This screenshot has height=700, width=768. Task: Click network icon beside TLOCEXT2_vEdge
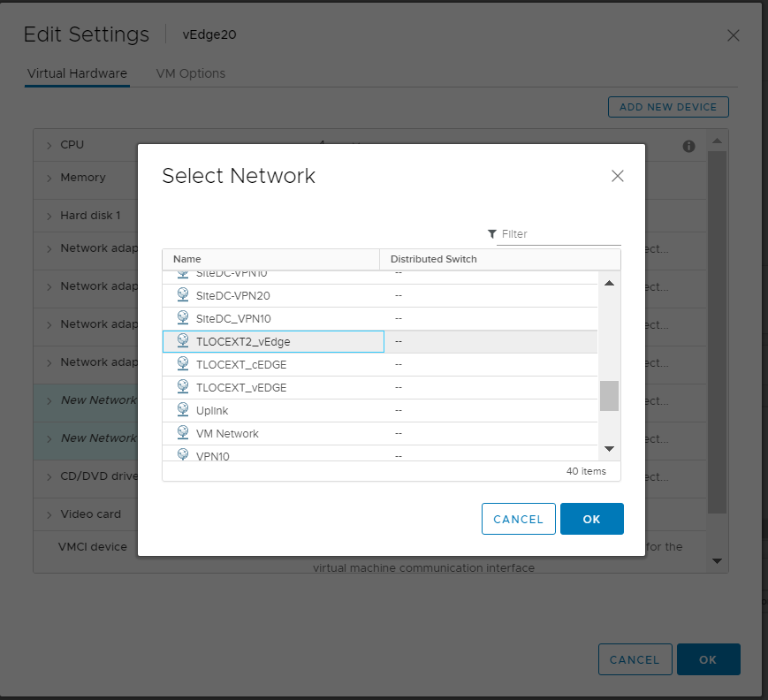pos(183,341)
